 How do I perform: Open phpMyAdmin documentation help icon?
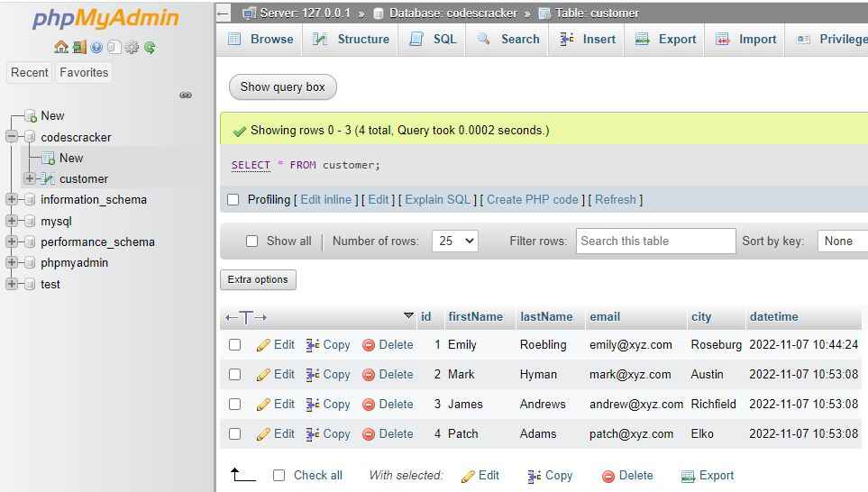point(96,48)
